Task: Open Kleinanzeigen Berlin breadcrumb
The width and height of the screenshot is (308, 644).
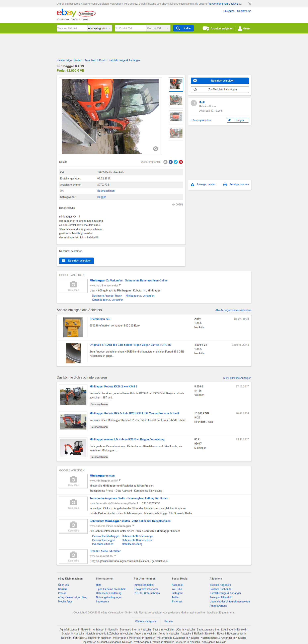Action: click(x=69, y=60)
